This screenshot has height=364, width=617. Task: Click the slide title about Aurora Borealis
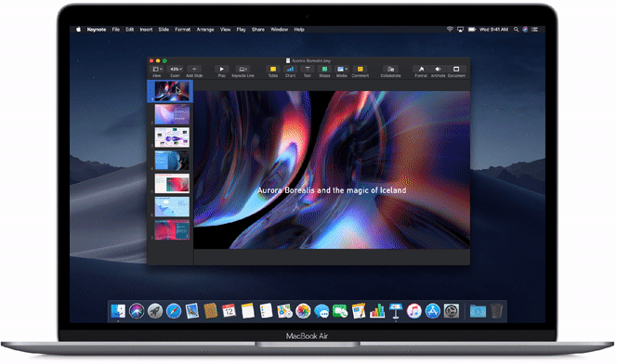pos(332,190)
